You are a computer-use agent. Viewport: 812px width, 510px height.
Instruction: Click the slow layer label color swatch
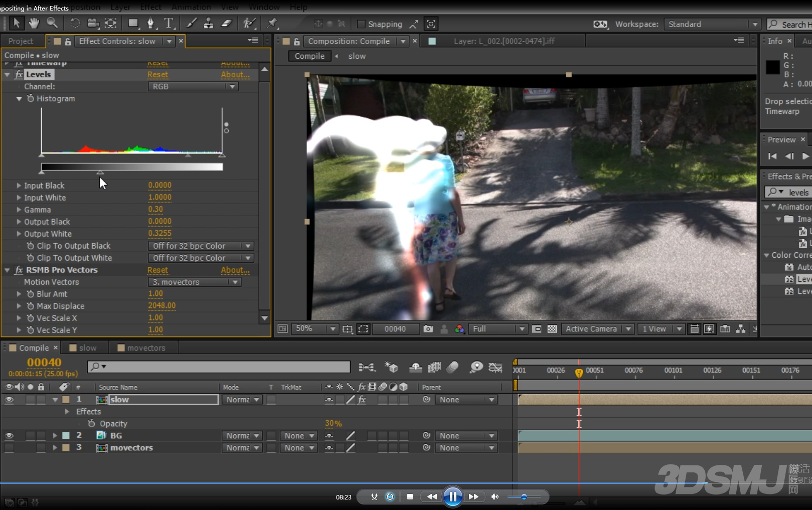pyautogui.click(x=66, y=400)
